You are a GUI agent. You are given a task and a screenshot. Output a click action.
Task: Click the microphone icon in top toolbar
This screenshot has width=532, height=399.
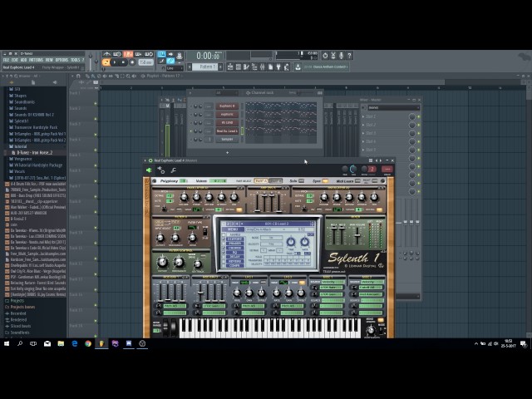(341, 56)
